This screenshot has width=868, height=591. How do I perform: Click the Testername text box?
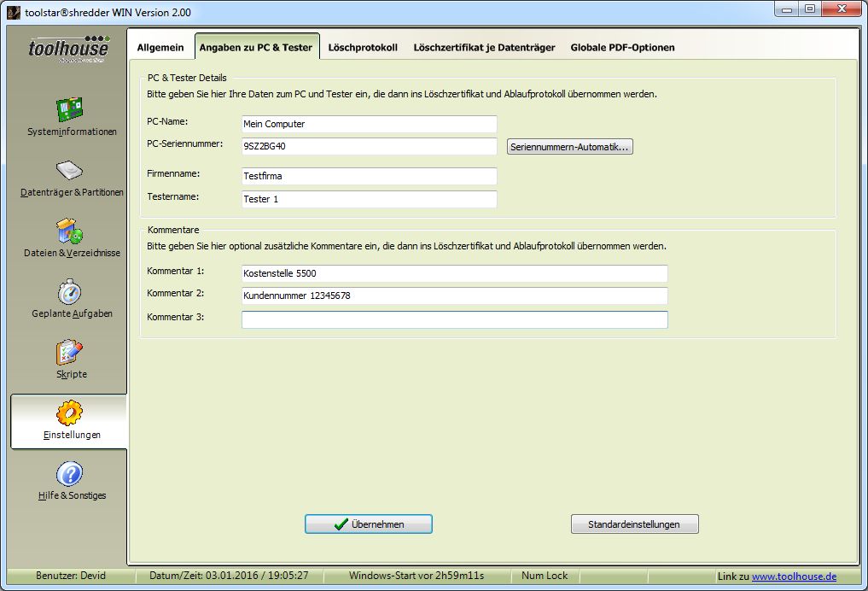tap(368, 199)
